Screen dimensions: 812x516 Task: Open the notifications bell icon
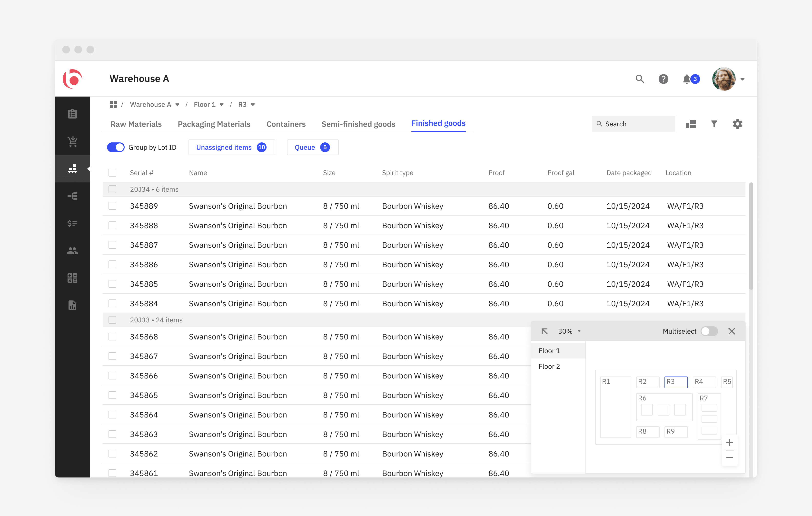687,79
